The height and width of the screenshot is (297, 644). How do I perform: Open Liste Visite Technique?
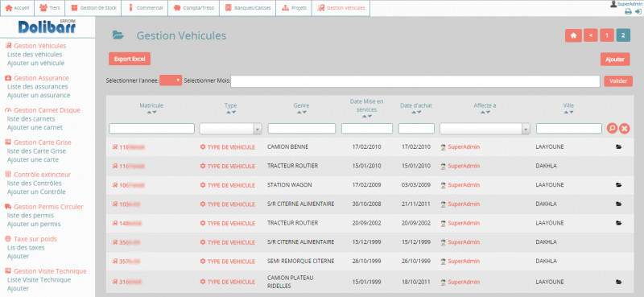pyautogui.click(x=39, y=280)
